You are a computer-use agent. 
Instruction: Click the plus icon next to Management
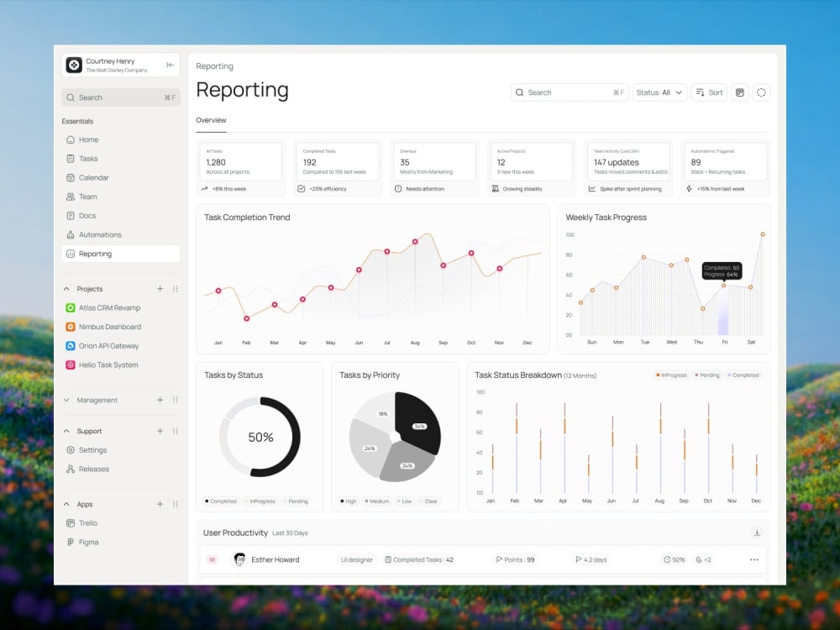point(160,400)
